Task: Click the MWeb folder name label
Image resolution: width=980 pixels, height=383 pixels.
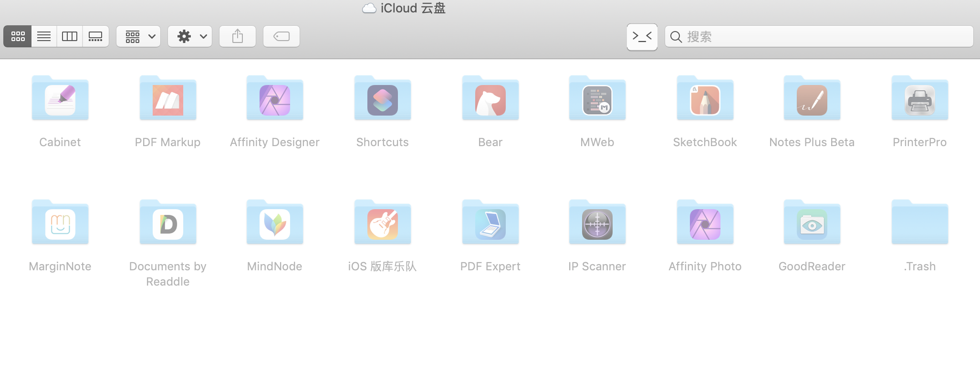Action: click(597, 142)
